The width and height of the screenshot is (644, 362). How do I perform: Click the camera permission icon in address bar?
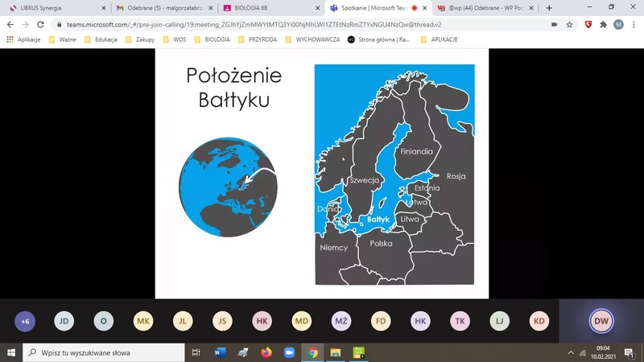[554, 25]
